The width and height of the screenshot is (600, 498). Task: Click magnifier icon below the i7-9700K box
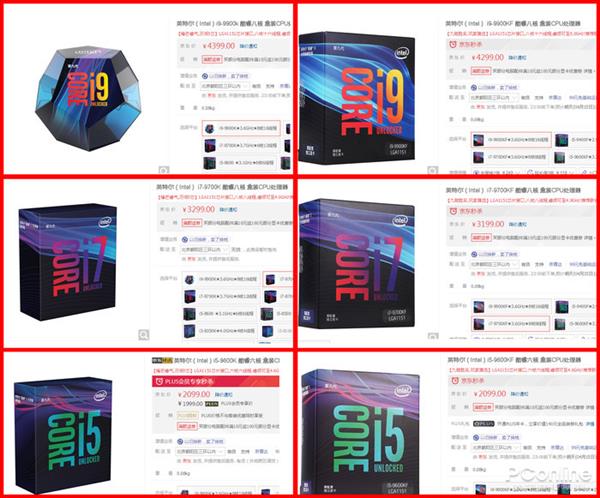[x=143, y=335]
